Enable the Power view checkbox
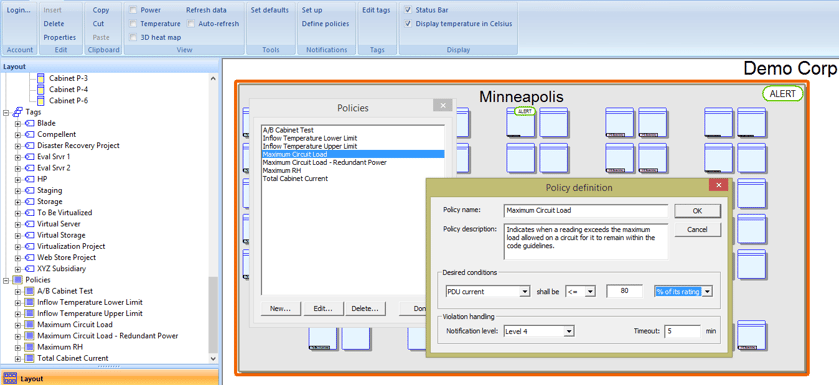839x385 pixels. coord(133,10)
